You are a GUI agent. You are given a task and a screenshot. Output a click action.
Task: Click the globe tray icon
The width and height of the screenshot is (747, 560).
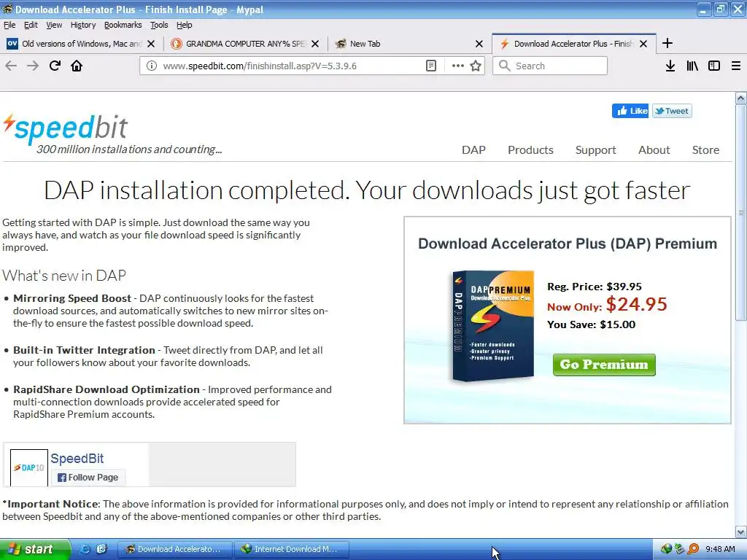[x=667, y=549]
